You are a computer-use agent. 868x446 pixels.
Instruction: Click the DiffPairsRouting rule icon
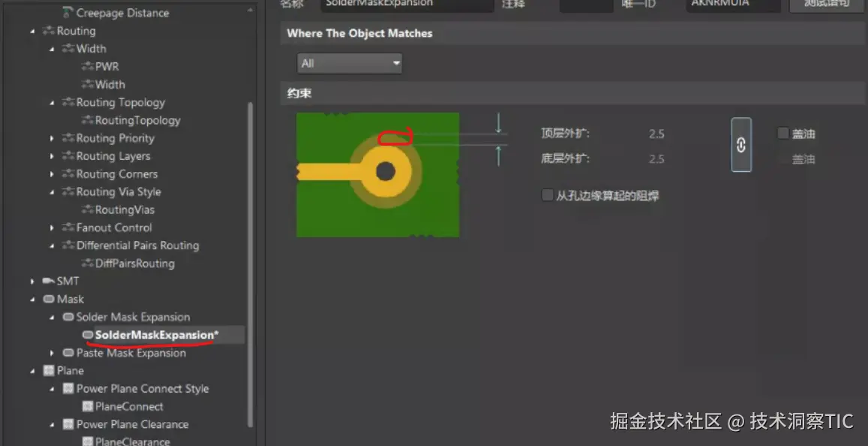point(87,263)
